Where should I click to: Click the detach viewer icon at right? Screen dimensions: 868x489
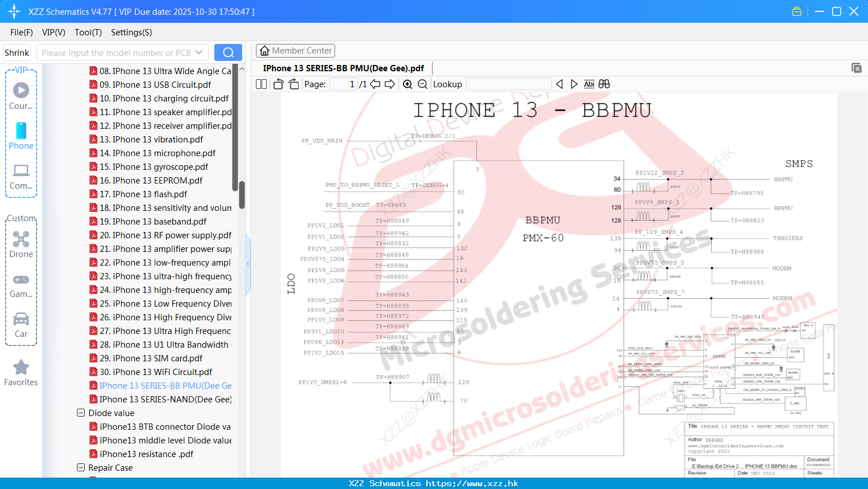pos(857,68)
